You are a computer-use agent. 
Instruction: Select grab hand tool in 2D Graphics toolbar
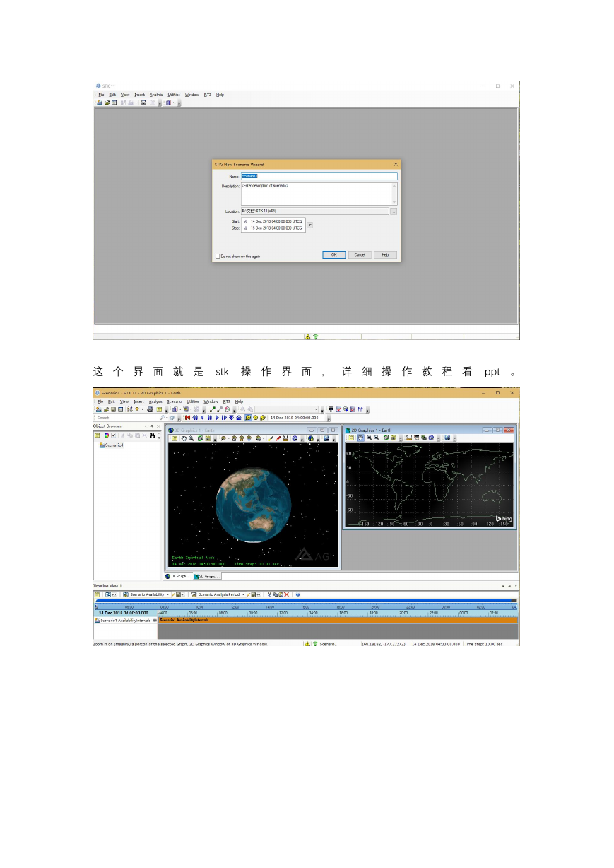click(x=360, y=438)
